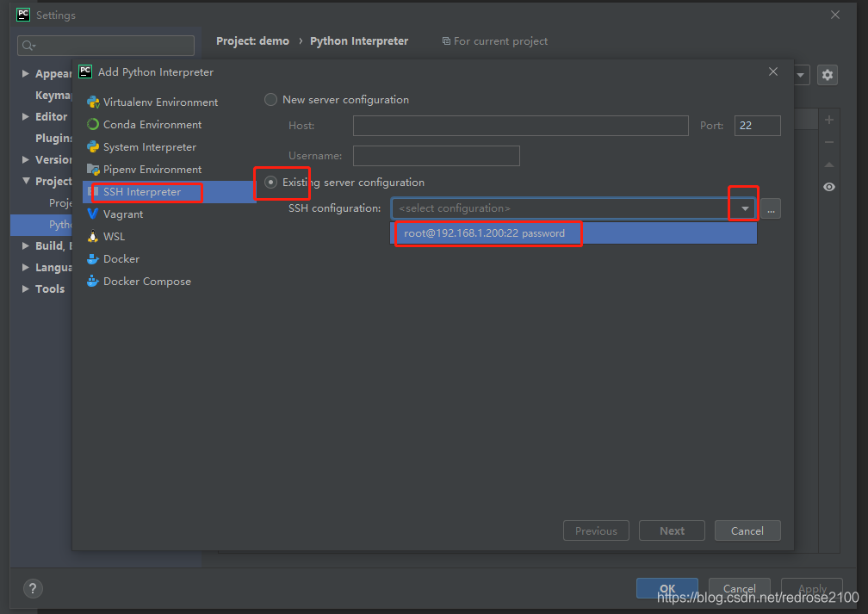Viewport: 868px width, 614px height.
Task: Click the settings search magnifier icon
Action: (x=28, y=46)
